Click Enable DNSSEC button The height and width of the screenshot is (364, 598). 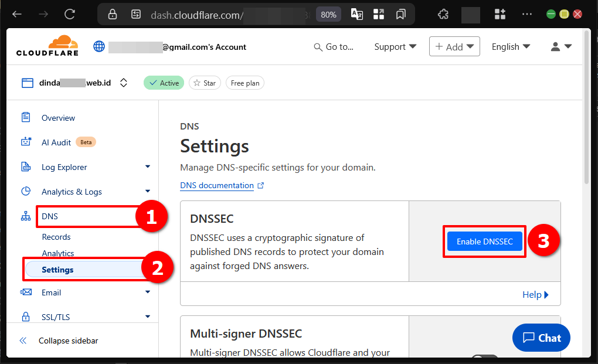484,241
